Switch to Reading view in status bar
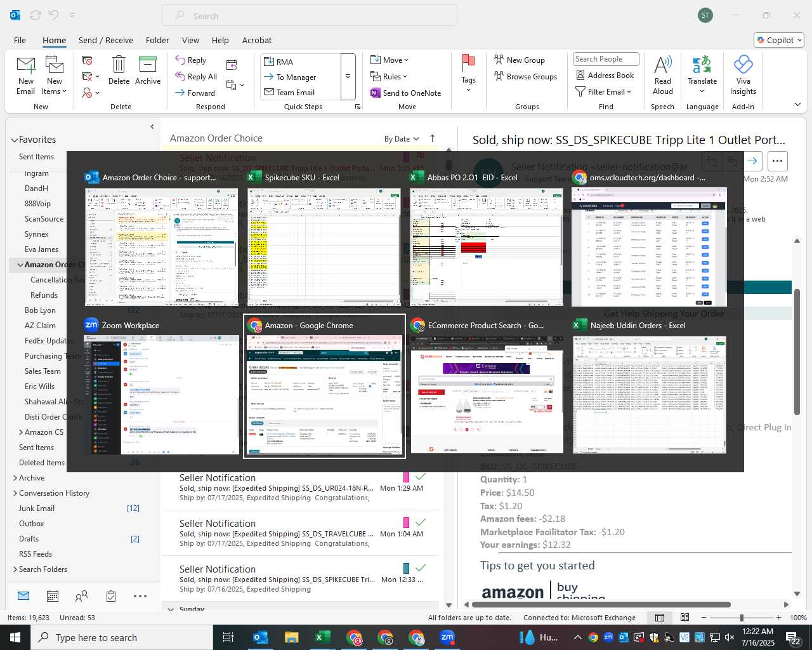Screen dimensions: 812x650 [x=684, y=618]
